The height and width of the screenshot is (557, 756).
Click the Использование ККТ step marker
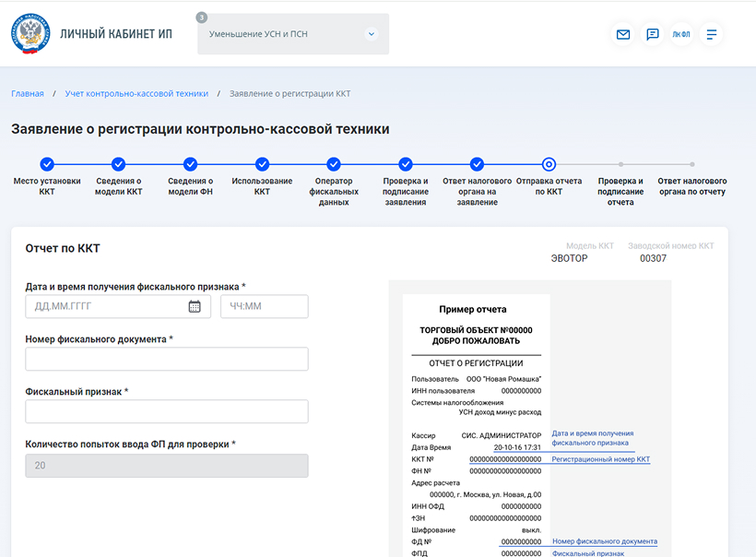[262, 164]
